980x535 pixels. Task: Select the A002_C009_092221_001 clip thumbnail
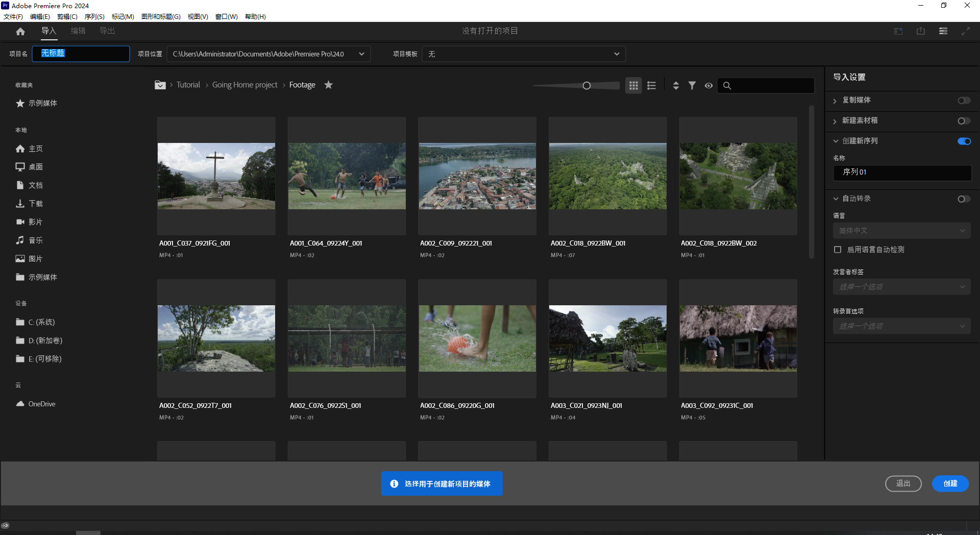pos(477,176)
